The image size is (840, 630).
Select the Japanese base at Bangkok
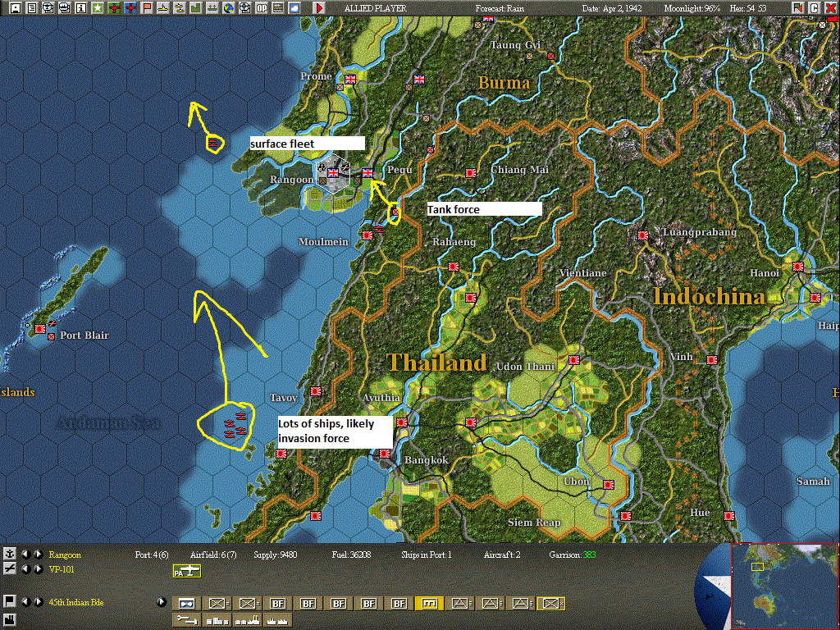click(385, 454)
